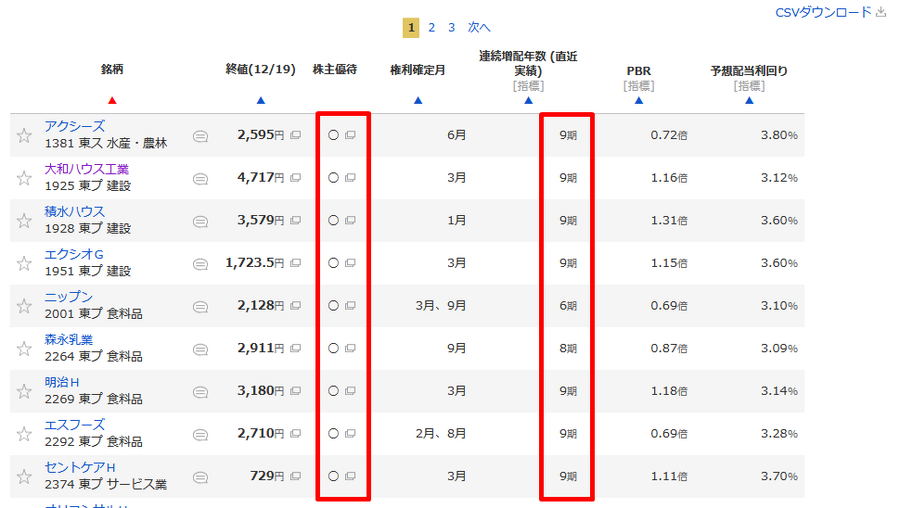Open 株主優待 popup icon for アクシーズ
This screenshot has height=508, width=900.
point(350,135)
